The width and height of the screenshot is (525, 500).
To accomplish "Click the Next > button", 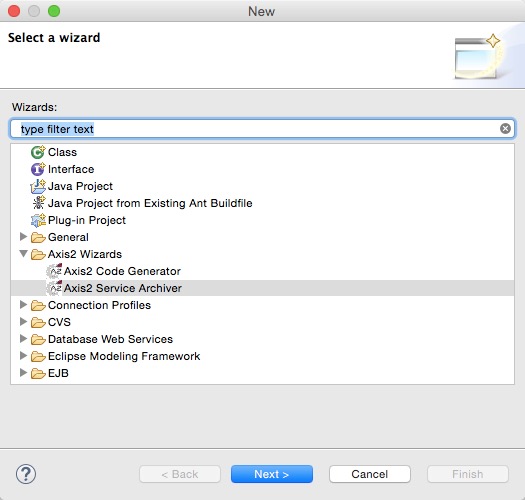I will click(272, 474).
